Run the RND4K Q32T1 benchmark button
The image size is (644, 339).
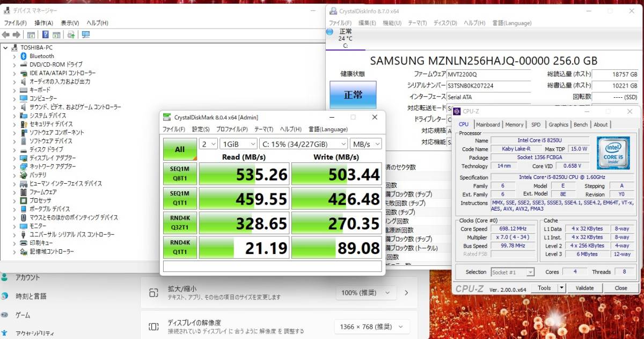[180, 222]
